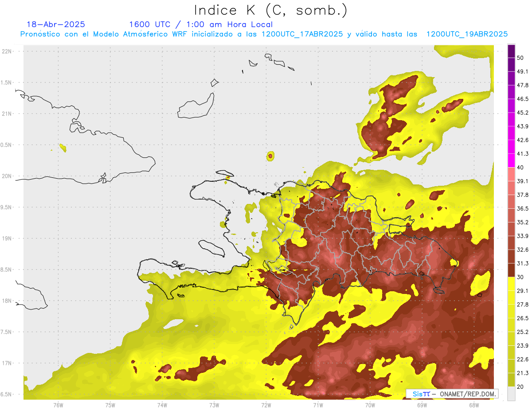Image resolution: width=532 pixels, height=411 pixels.
Task: Click the '33.9' colorbar label
Action: (522, 236)
